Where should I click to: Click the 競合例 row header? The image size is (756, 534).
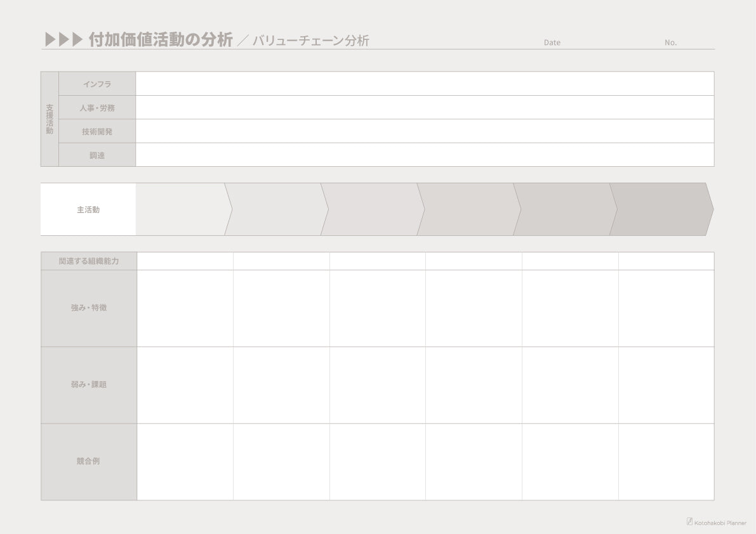pos(89,462)
